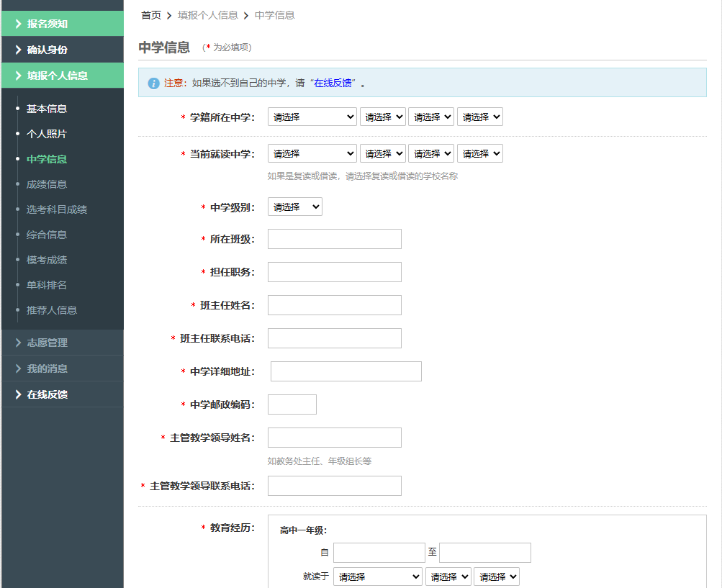Click the chevron icon beside 报名须知
The width and height of the screenshot is (722, 588).
[x=18, y=24]
